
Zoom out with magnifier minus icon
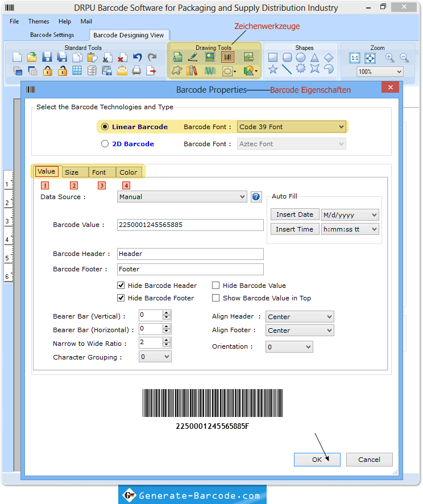point(404,58)
